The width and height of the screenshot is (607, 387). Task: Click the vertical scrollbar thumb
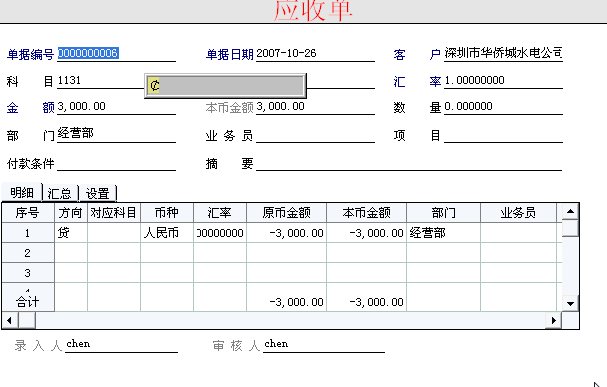[x=570, y=228]
